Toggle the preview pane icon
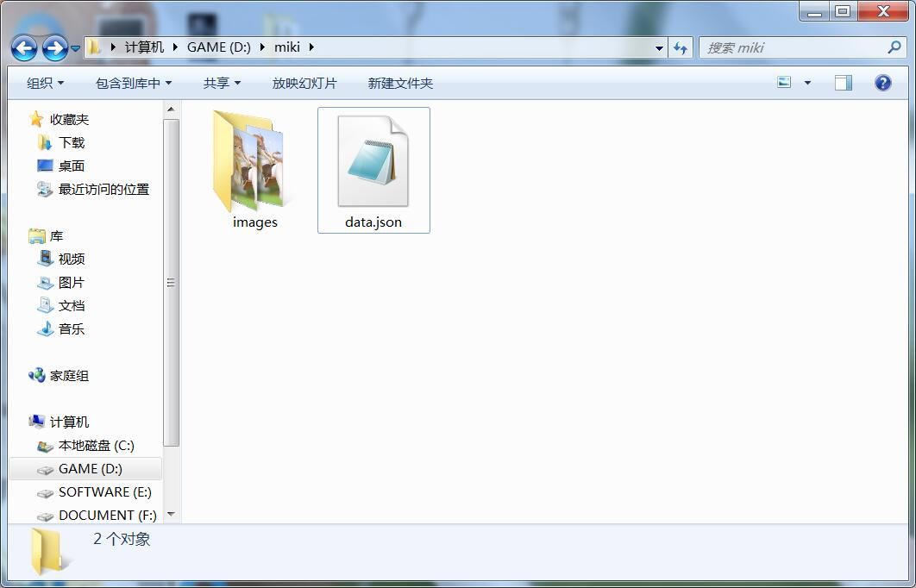 [843, 83]
